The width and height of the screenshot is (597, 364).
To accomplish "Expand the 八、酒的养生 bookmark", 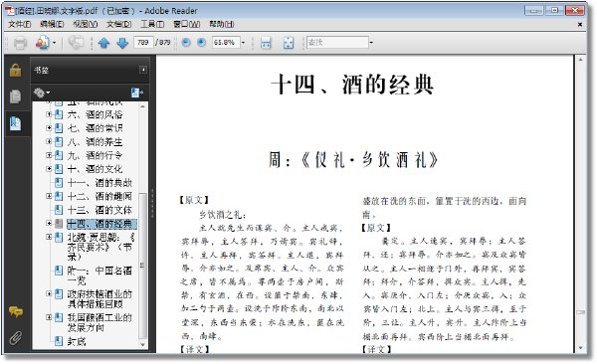I will (x=49, y=141).
